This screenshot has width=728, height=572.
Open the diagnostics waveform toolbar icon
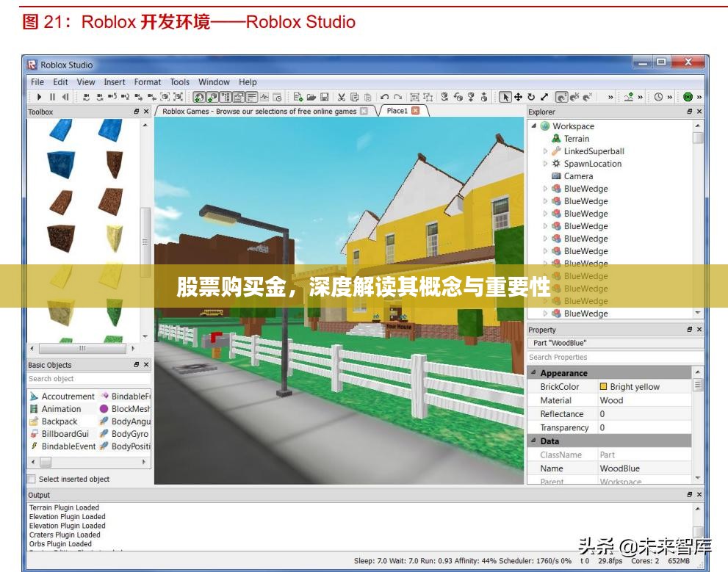[x=264, y=97]
